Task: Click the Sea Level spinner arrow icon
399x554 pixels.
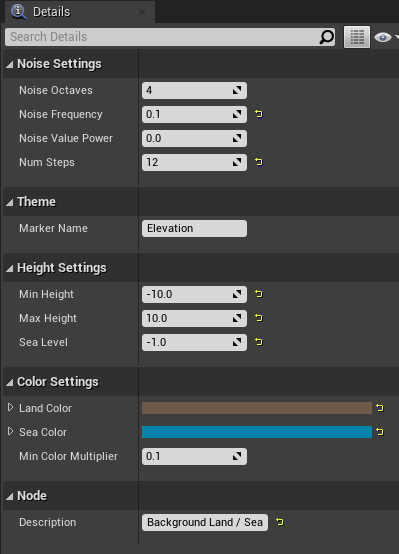Action: pos(237,342)
